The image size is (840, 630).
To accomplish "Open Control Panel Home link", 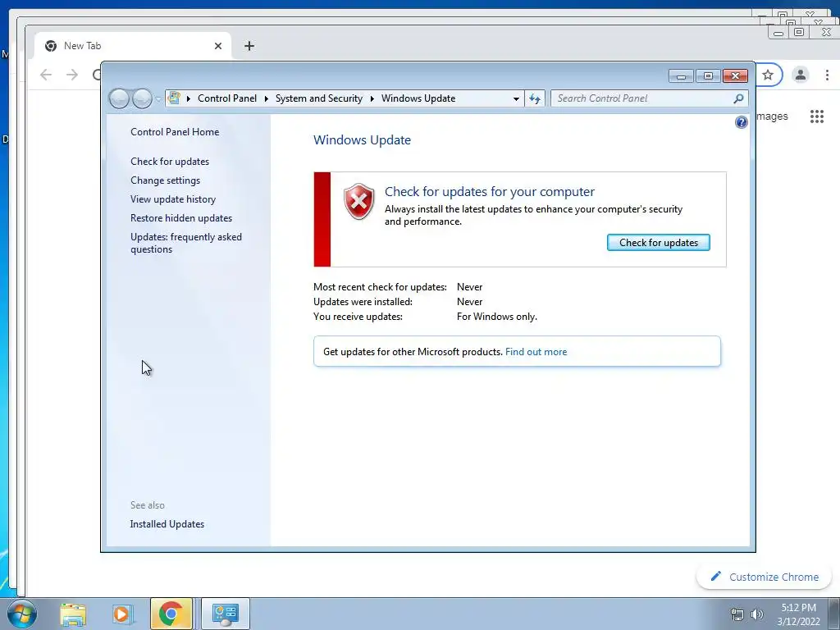I will pyautogui.click(x=175, y=132).
